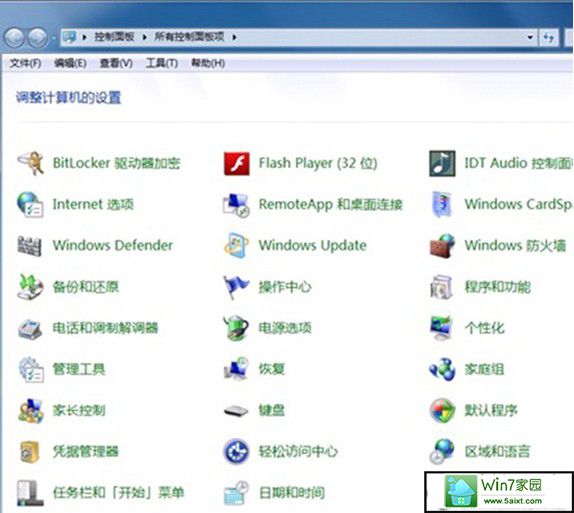The height and width of the screenshot is (513, 574).
Task: Click the Action Center (操作中心) flag icon
Action: pos(236,287)
